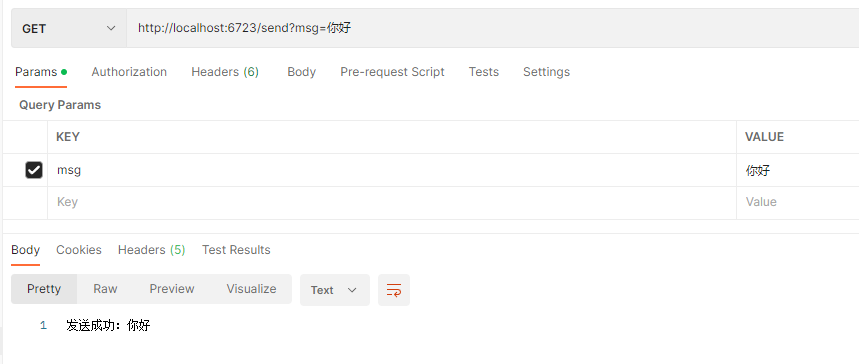This screenshot has width=859, height=364.
Task: Open the Settings tab
Action: pos(546,72)
